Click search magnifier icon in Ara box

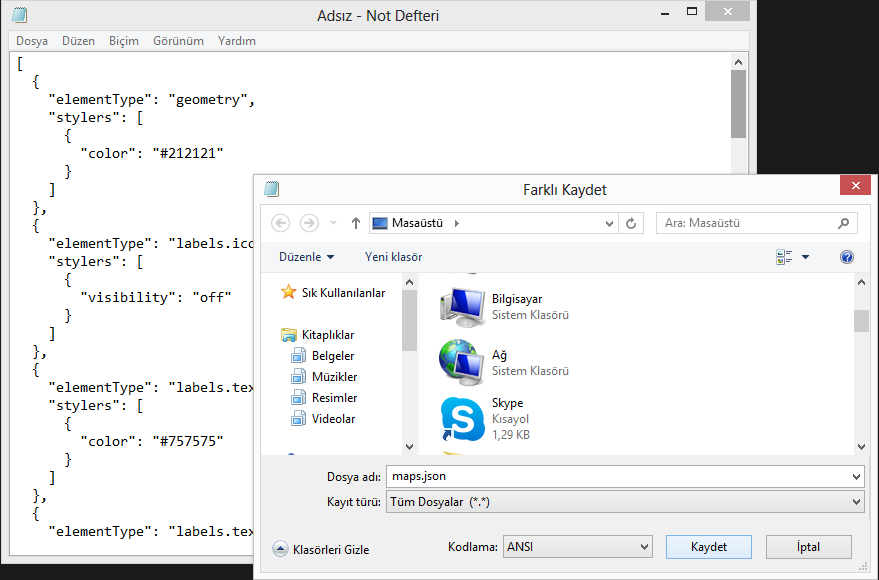[x=843, y=223]
